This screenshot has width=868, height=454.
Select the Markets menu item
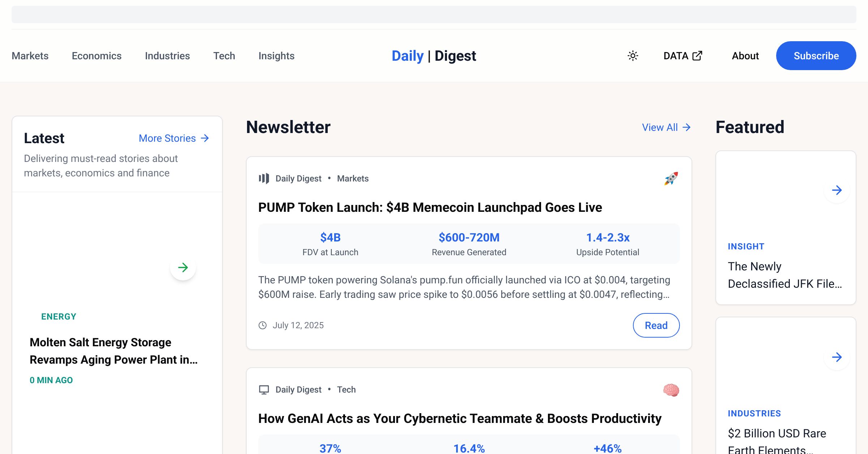pyautogui.click(x=30, y=56)
